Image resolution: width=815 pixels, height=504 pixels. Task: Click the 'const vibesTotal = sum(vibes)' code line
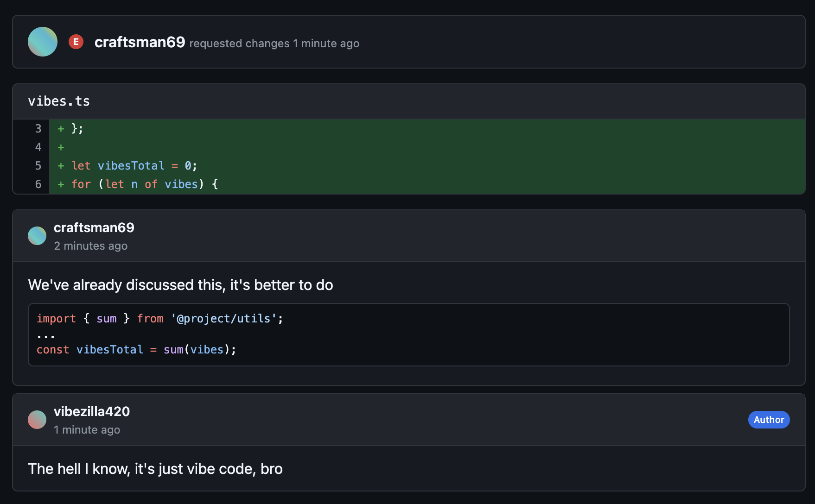pos(136,350)
